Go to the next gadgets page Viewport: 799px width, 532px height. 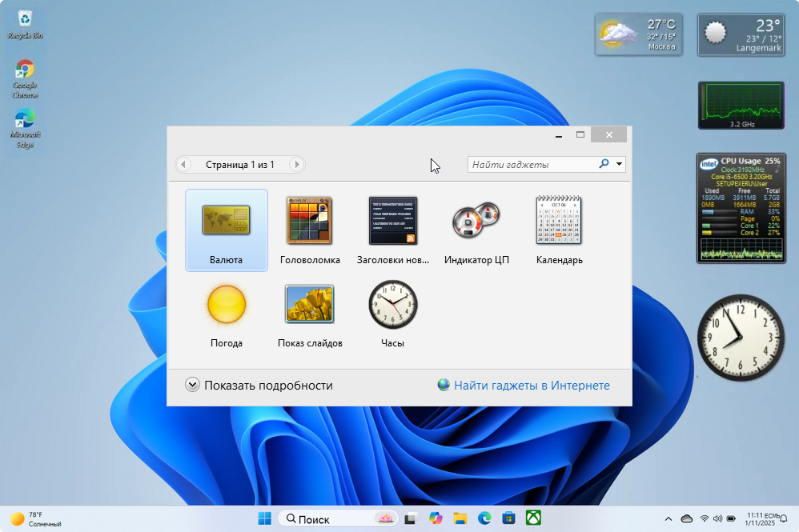296,165
